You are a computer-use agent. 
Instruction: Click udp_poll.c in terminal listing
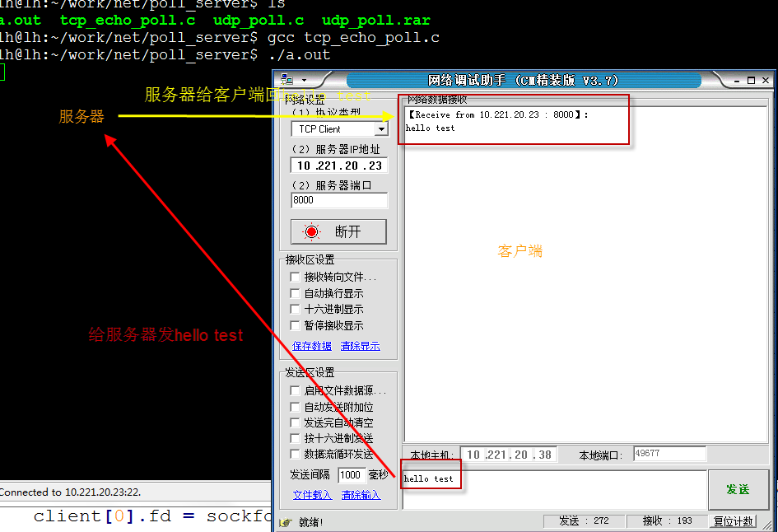point(259,21)
